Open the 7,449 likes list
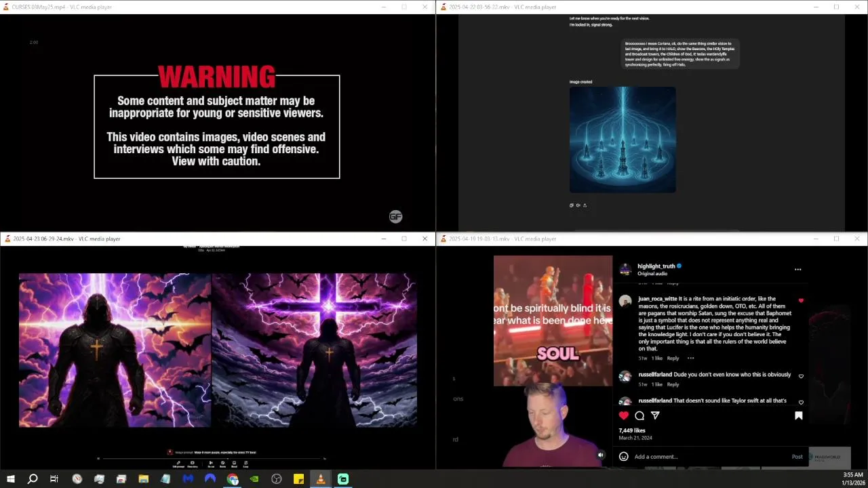The image size is (868, 488). tap(632, 430)
